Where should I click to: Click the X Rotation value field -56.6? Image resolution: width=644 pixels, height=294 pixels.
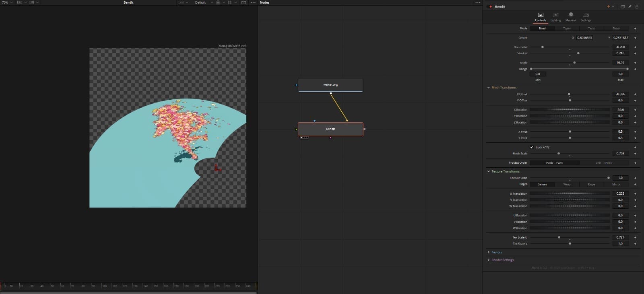620,110
